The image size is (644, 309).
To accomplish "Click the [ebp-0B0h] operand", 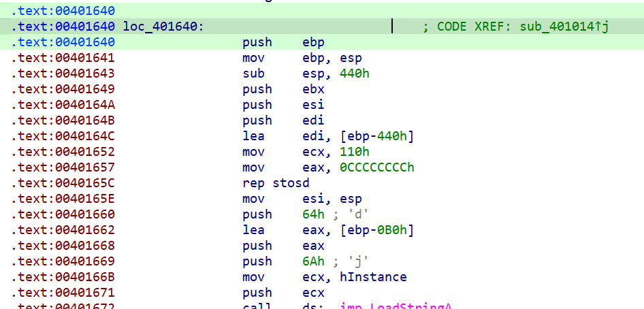I will point(377,230).
